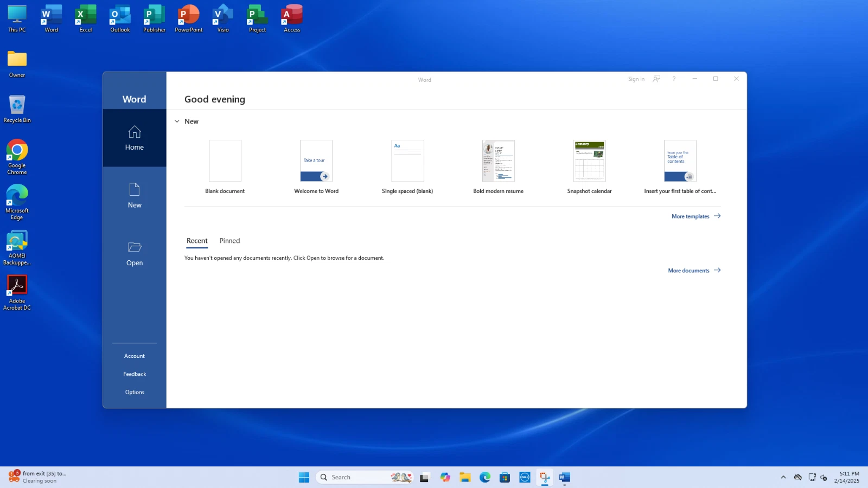
Task: Click the network status tray icon
Action: point(812,477)
